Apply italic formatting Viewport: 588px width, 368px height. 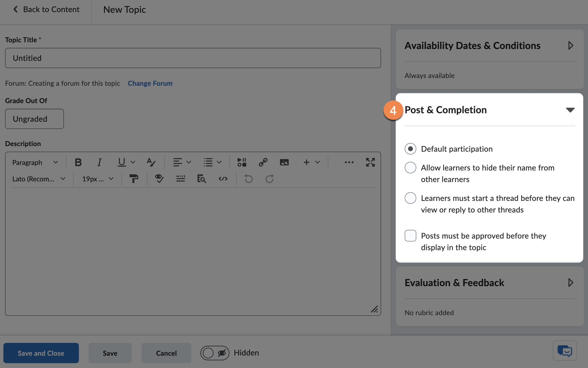coord(99,162)
